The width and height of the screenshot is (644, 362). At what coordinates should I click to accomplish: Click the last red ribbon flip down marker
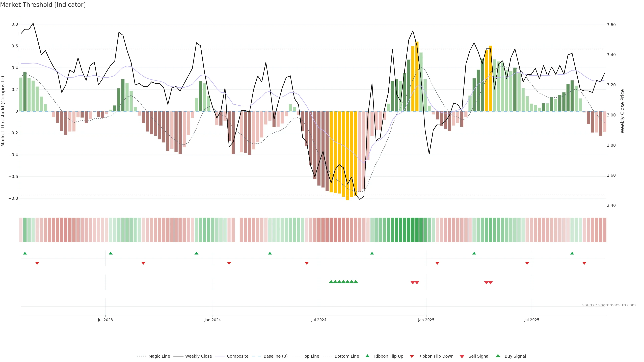tap(584, 263)
